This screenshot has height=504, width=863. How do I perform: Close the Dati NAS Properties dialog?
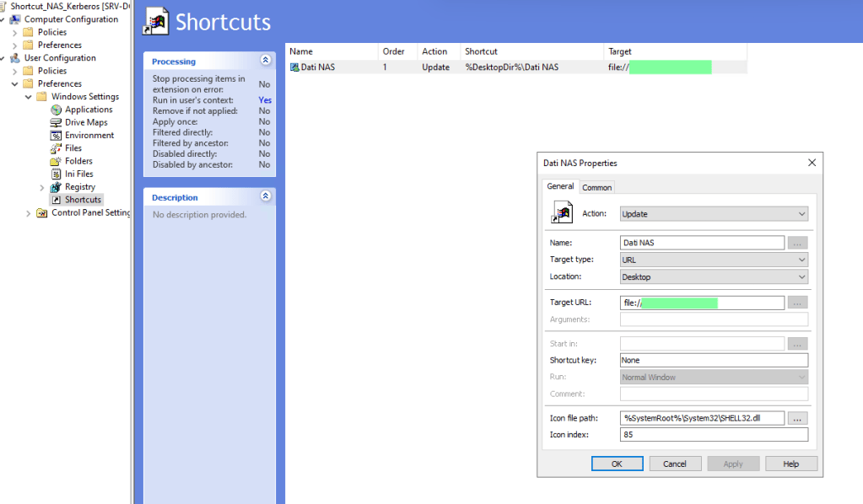812,163
